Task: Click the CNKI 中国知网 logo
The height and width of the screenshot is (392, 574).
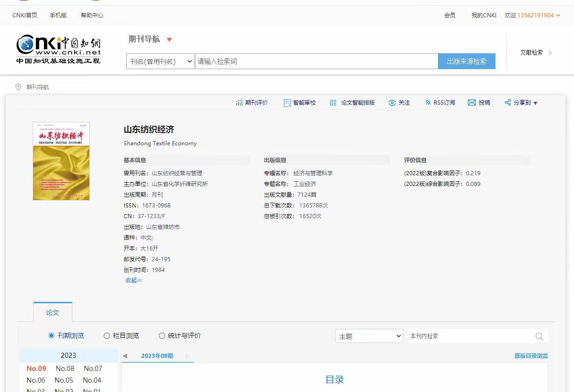Action: point(58,49)
